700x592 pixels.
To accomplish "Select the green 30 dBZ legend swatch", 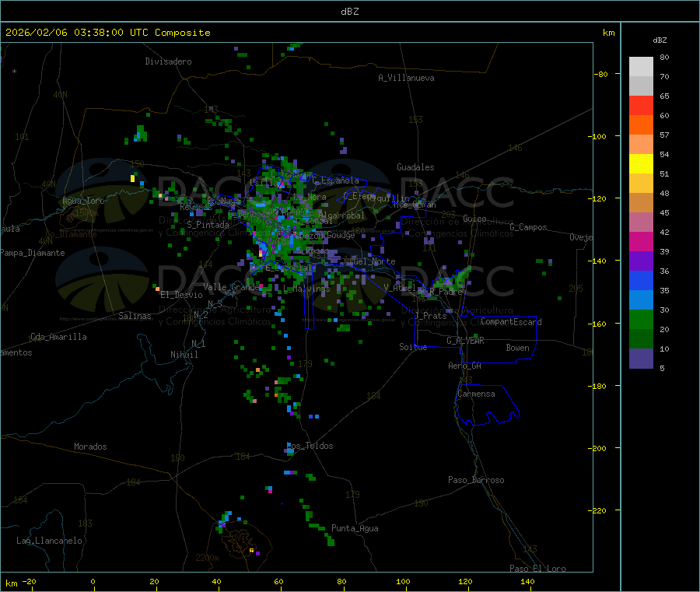I will tap(641, 319).
